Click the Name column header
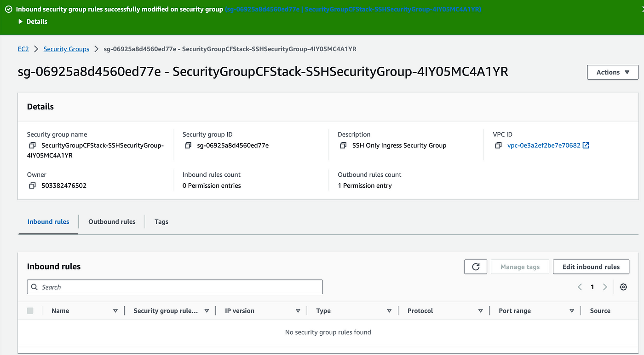Image resolution: width=644 pixels, height=355 pixels. click(x=60, y=311)
